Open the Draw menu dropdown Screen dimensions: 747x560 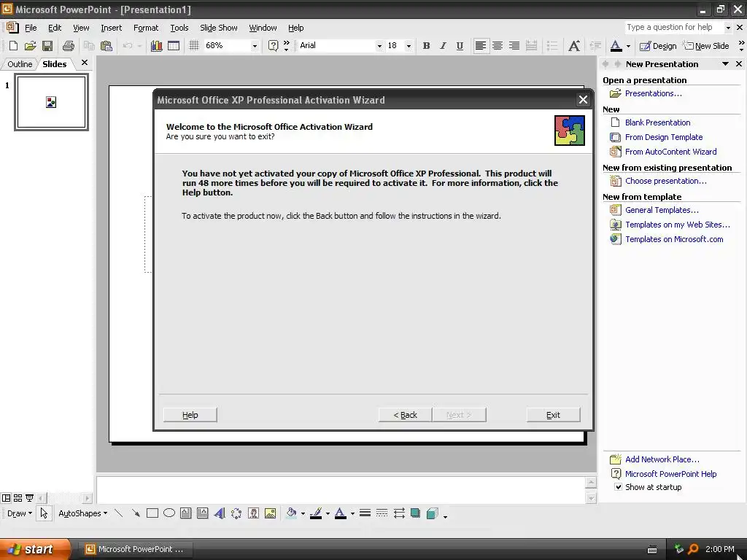[x=20, y=513]
